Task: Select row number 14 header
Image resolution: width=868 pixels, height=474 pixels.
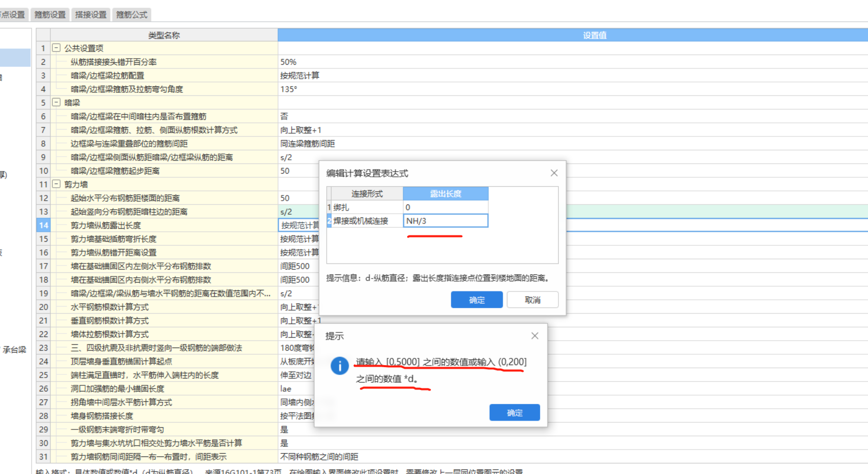Action: tap(43, 225)
